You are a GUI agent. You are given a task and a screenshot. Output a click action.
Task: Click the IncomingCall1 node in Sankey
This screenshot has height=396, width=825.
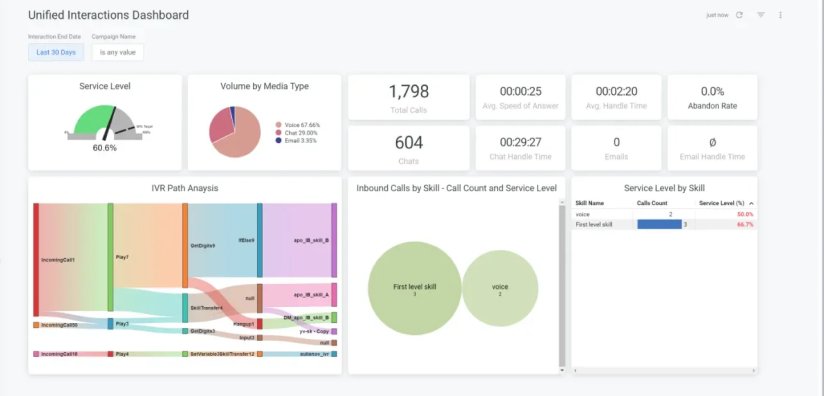click(x=36, y=260)
